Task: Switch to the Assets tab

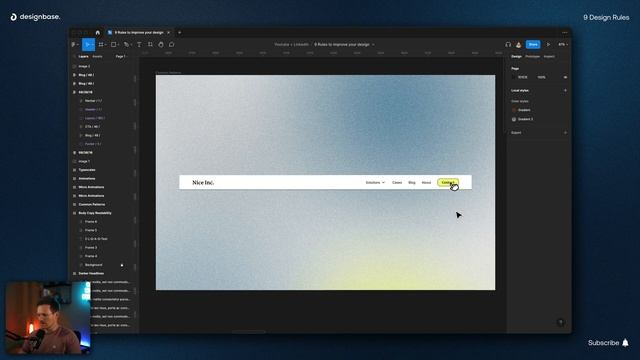Action: point(97,57)
